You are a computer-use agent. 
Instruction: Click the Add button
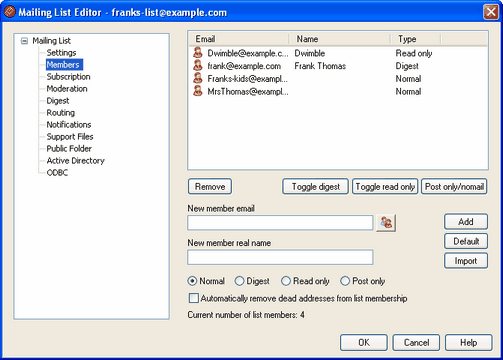click(466, 222)
